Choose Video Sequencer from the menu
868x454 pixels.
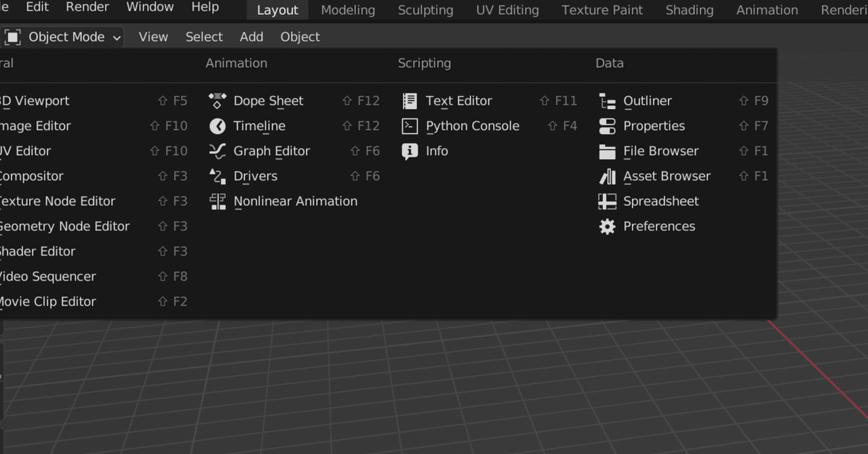pos(47,276)
